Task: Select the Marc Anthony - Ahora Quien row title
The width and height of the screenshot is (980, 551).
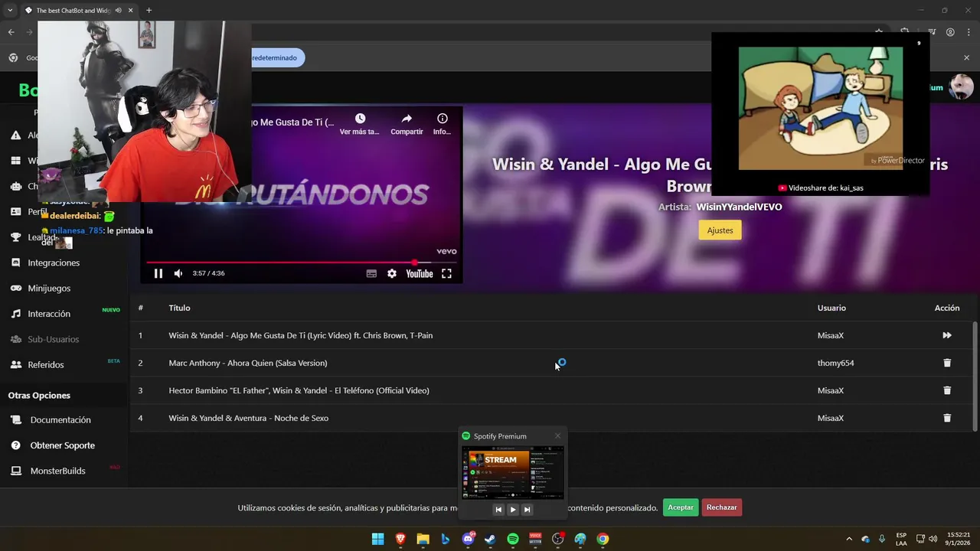Action: point(248,363)
